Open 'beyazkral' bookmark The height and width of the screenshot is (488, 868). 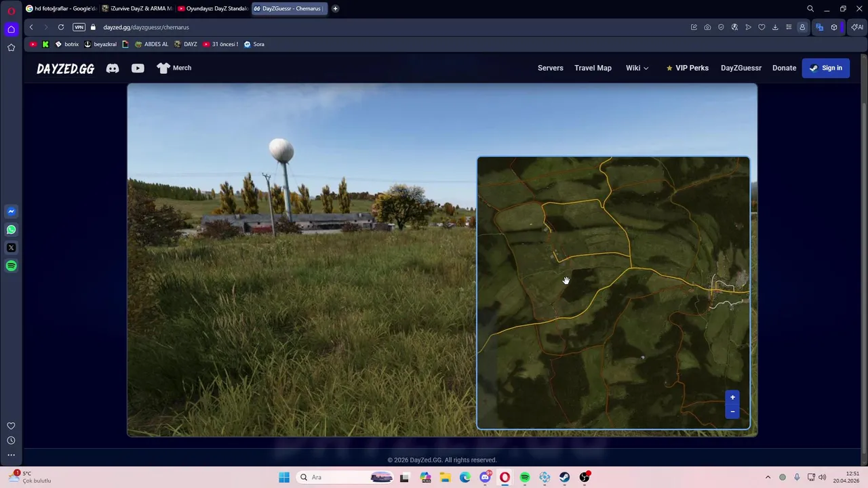click(x=100, y=44)
